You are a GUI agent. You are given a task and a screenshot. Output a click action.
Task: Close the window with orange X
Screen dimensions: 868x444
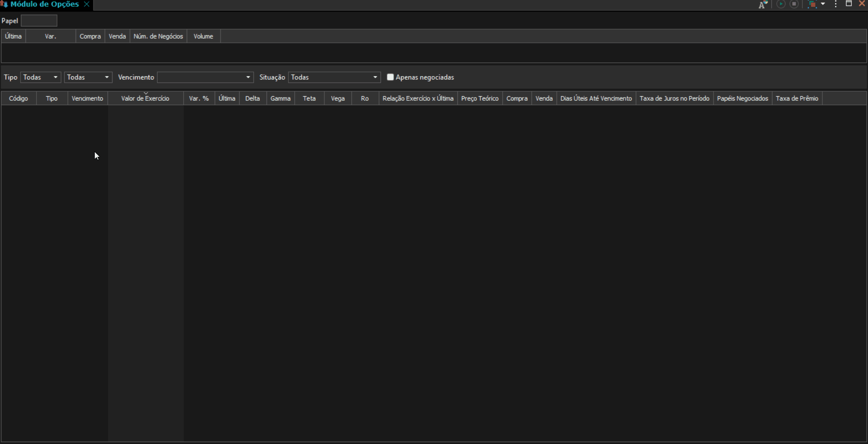point(862,4)
